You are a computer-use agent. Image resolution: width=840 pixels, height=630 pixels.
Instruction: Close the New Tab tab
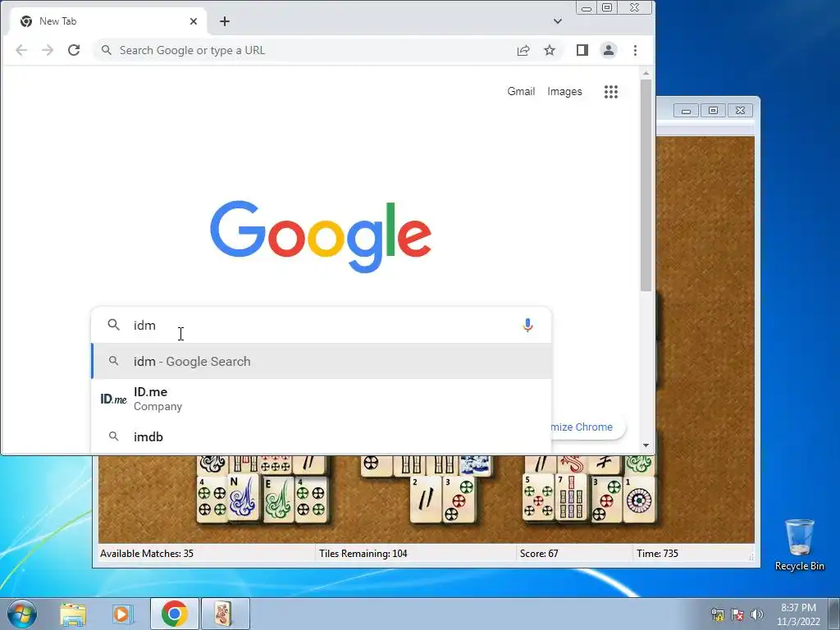(194, 21)
